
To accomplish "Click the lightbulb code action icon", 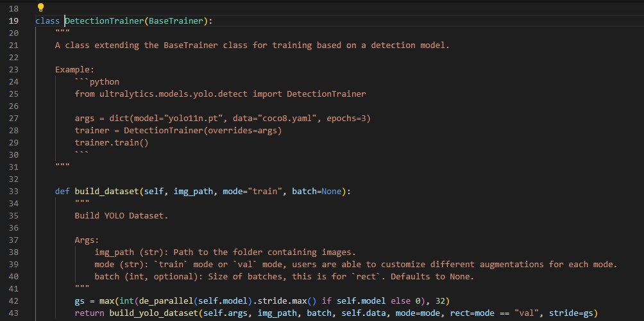I will (40, 8).
